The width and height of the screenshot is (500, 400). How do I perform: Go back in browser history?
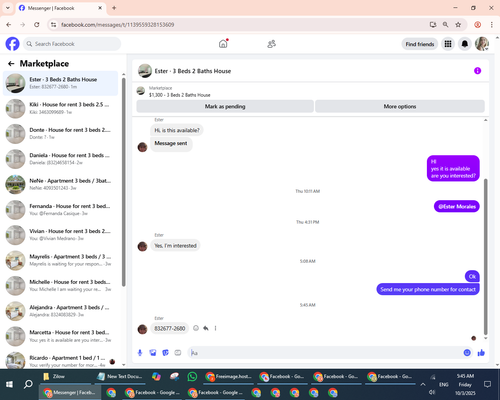(x=9, y=25)
